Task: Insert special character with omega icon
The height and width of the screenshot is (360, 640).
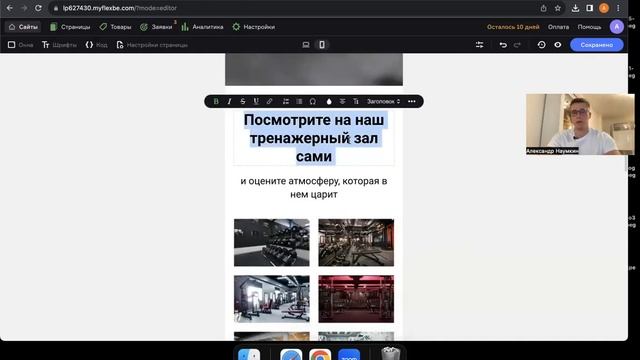Action: pos(313,101)
